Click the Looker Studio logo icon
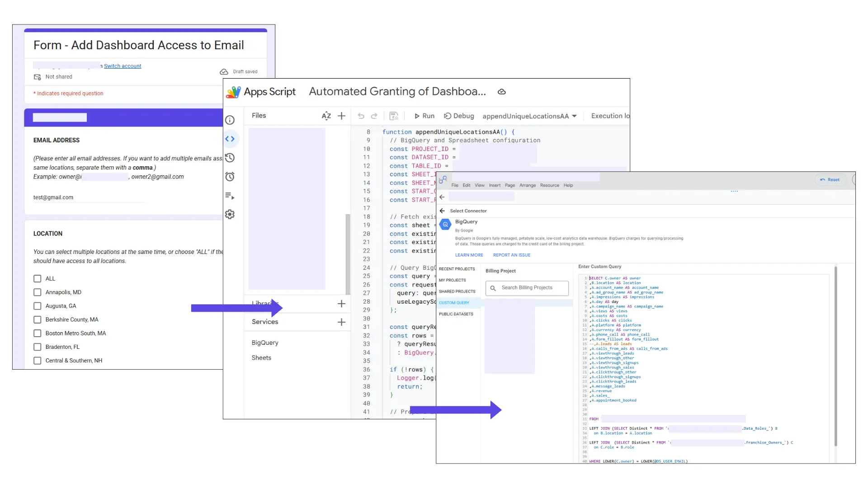868x488 pixels. (x=443, y=180)
